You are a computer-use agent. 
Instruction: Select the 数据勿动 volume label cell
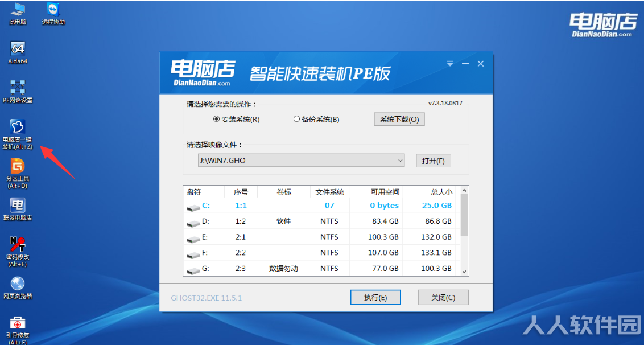click(x=283, y=269)
